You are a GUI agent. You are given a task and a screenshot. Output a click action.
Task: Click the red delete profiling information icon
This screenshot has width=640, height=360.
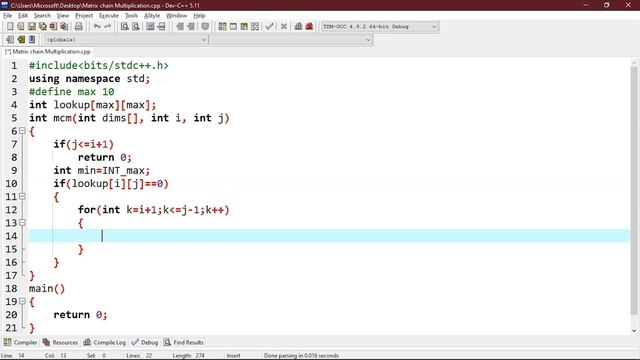309,27
